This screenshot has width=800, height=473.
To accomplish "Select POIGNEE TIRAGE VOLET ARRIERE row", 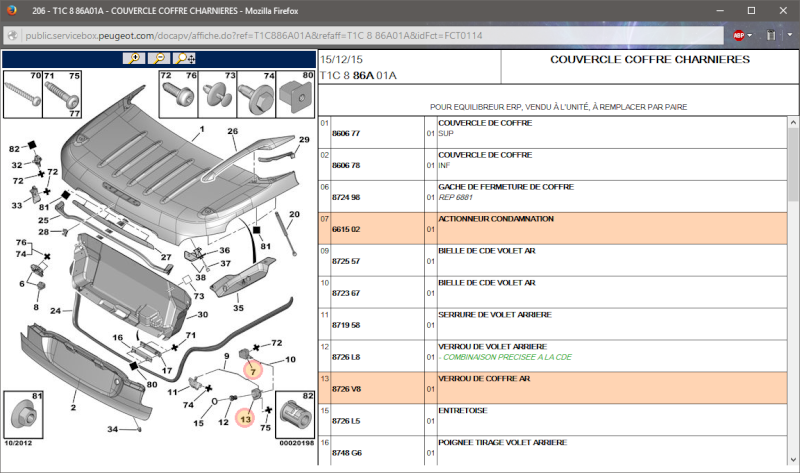I will pyautogui.click(x=553, y=451).
